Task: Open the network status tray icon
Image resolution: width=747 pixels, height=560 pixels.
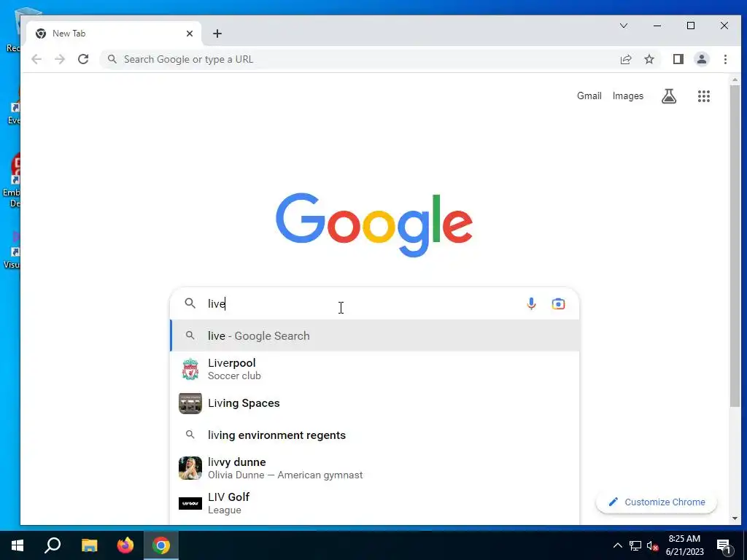Action: point(635,545)
